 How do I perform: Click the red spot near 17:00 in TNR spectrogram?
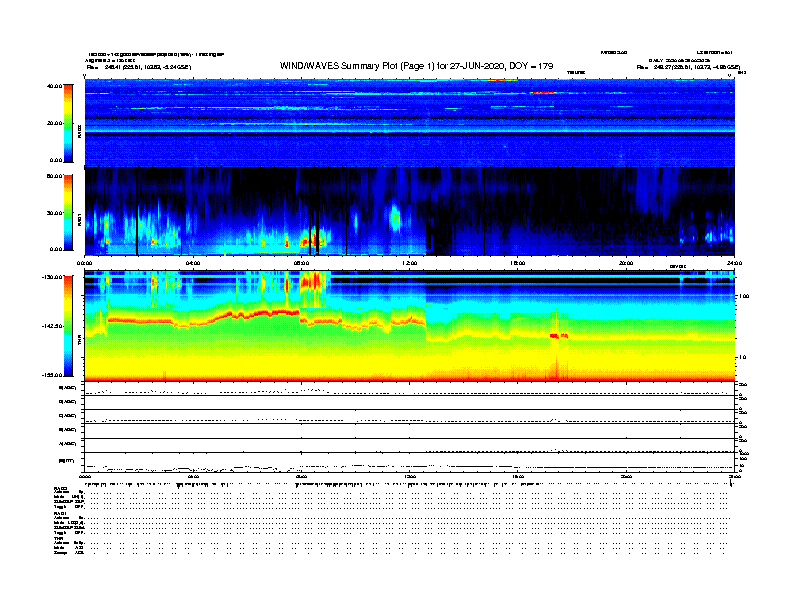click(558, 336)
